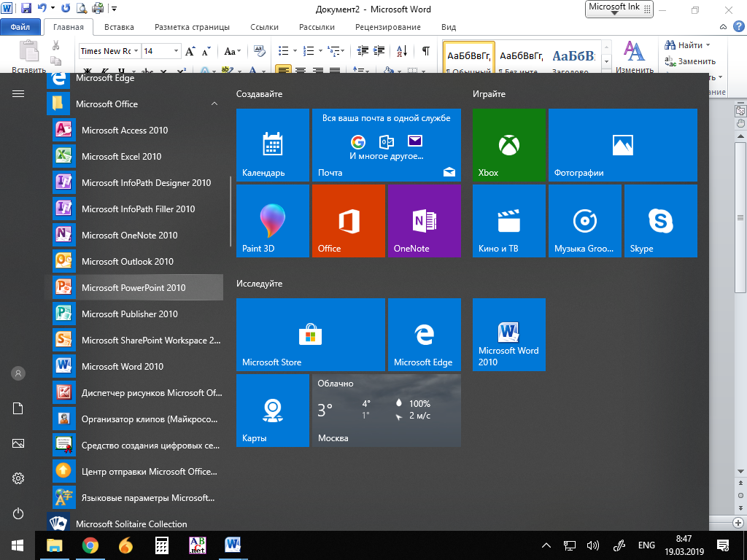Open the Skype tile

point(660,220)
